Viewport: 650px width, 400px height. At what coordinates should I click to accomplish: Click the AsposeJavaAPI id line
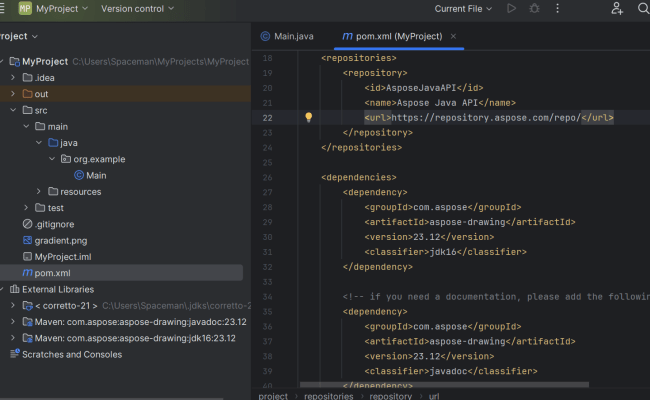pyautogui.click(x=424, y=88)
